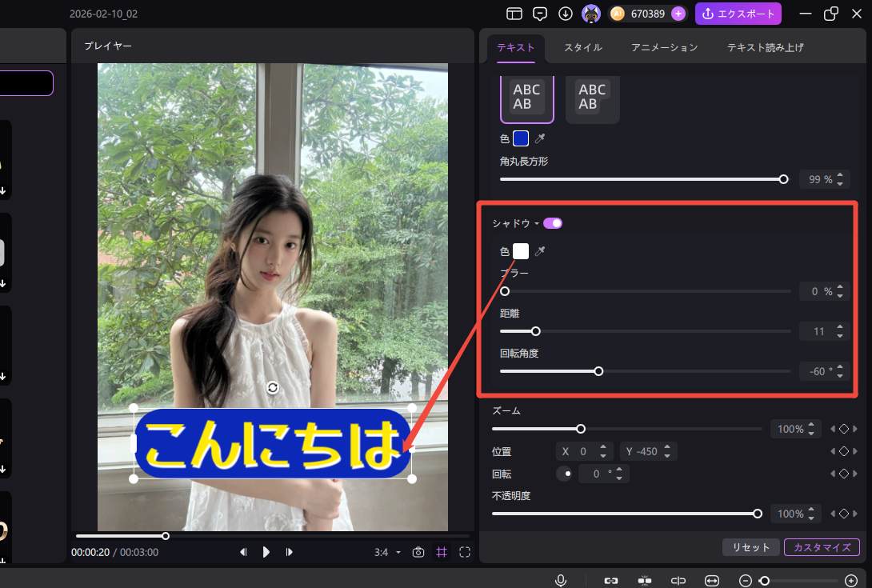872x588 pixels.
Task: Open the テキスト読み上げ tab
Action: 765,47
